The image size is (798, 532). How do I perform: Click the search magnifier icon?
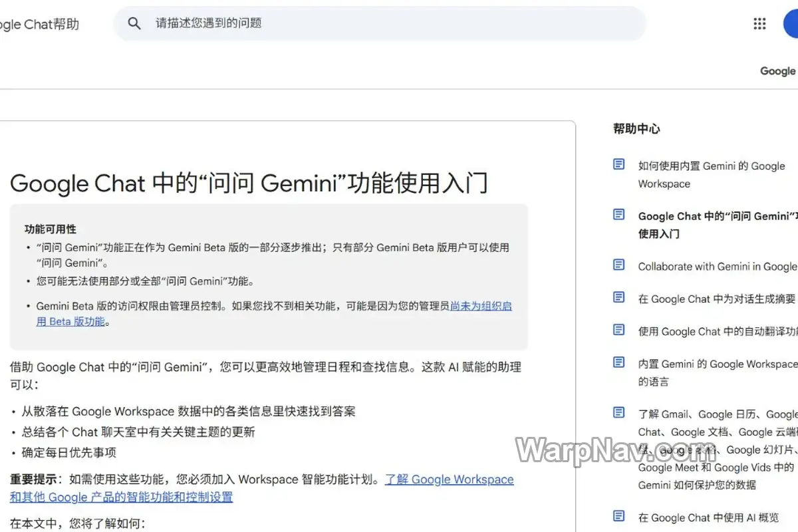pos(134,23)
